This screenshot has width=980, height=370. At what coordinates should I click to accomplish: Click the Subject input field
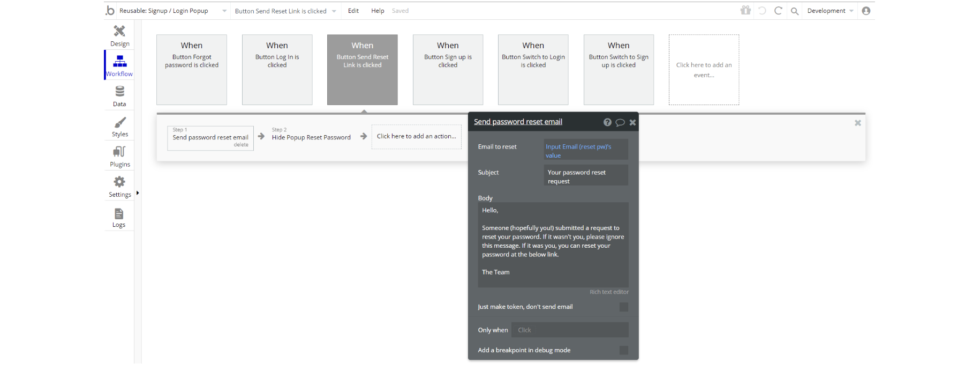[x=586, y=176]
